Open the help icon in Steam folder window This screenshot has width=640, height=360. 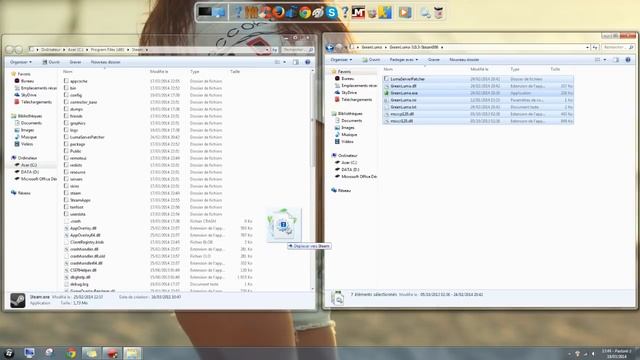[308, 62]
